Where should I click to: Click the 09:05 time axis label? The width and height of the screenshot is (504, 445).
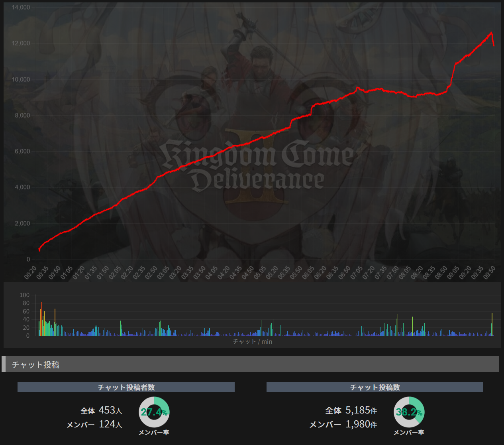pos(453,273)
